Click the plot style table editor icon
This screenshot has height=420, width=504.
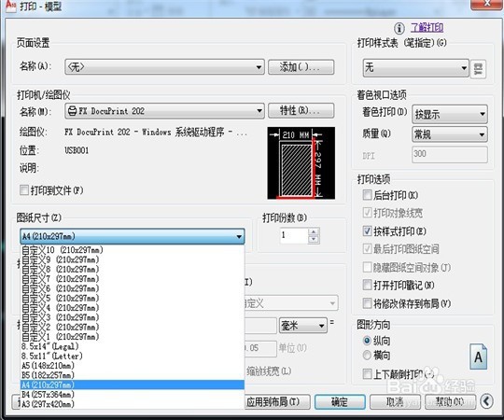[x=478, y=69]
